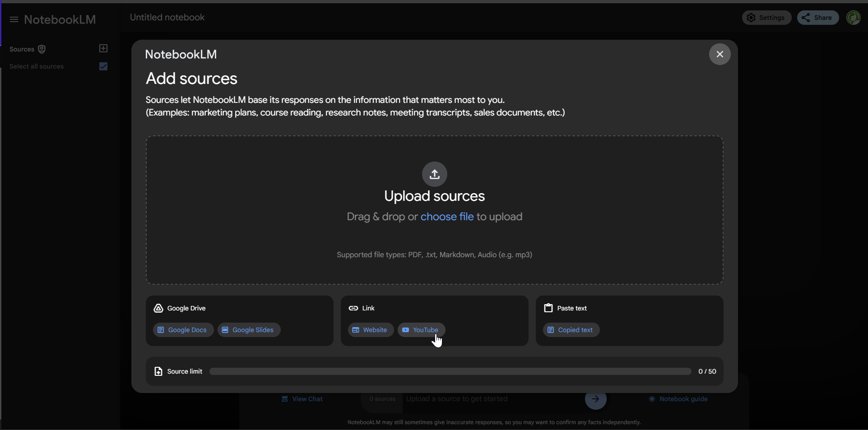Screen dimensions: 868x430
Task: Click the Supported file types text
Action: click(x=434, y=255)
